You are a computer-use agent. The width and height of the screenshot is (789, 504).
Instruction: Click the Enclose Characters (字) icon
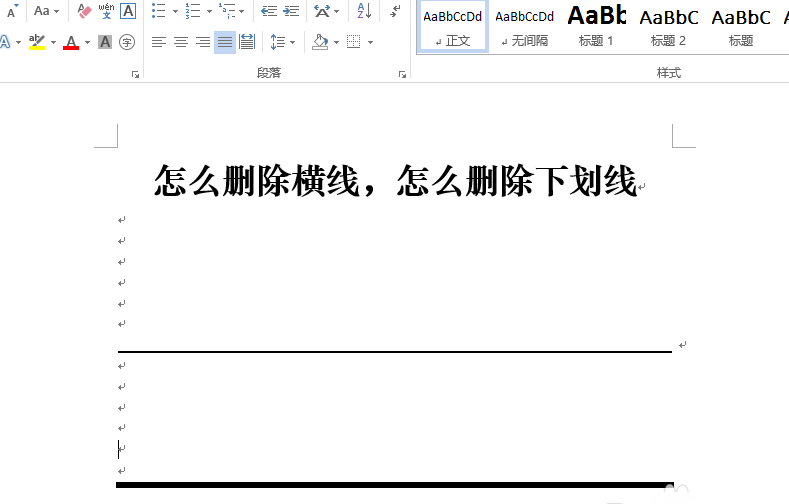pos(127,42)
